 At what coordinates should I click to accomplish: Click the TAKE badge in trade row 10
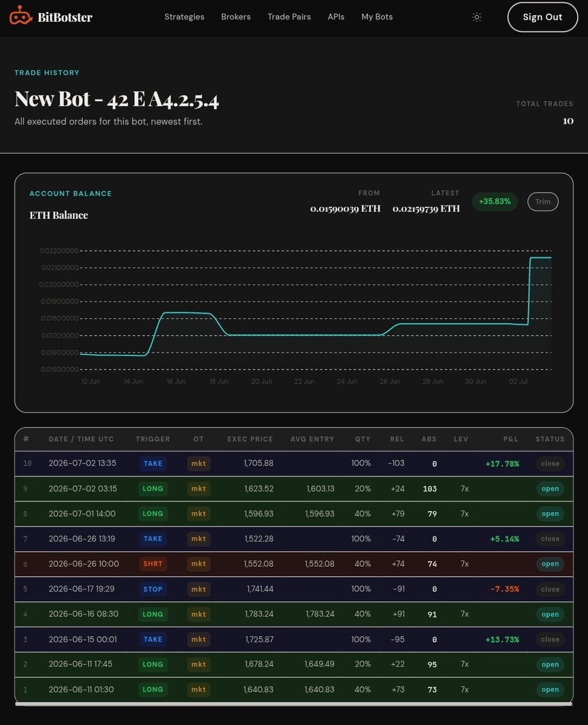click(153, 463)
